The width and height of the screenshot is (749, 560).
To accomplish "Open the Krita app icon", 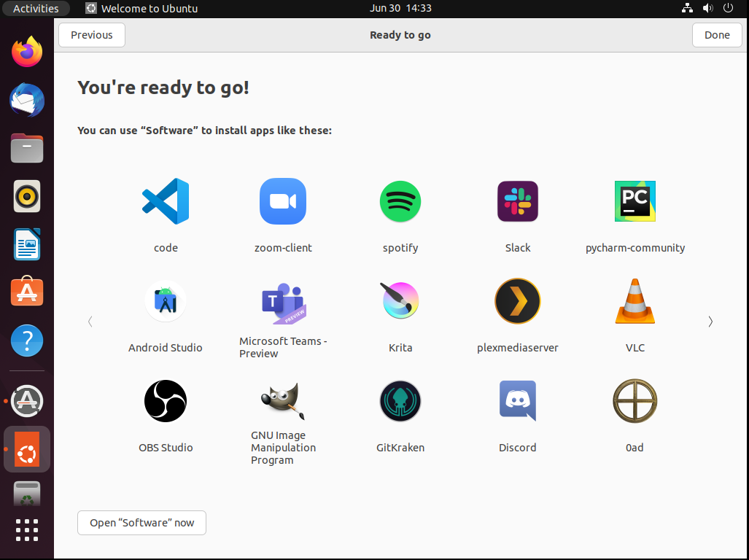I will pyautogui.click(x=400, y=301).
